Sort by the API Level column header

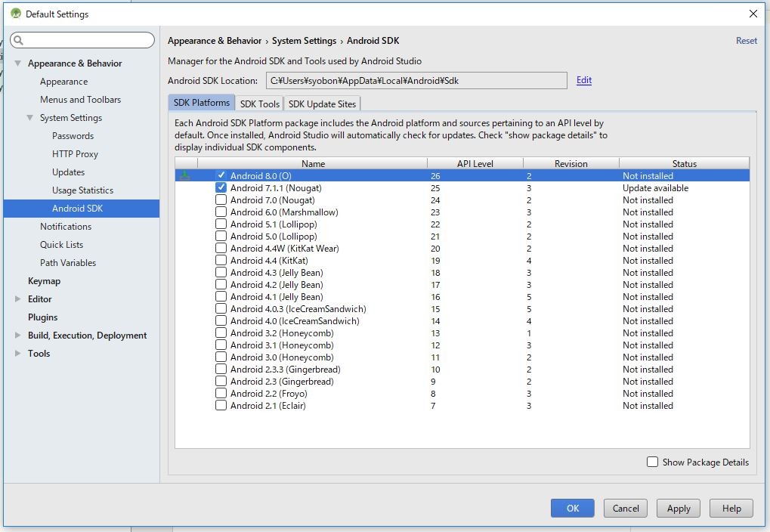(475, 163)
